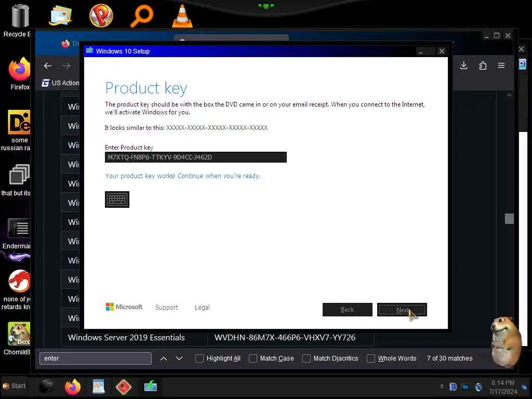The width and height of the screenshot is (532, 399).
Task: Open the on-screen keyboard icon
Action: point(117,199)
